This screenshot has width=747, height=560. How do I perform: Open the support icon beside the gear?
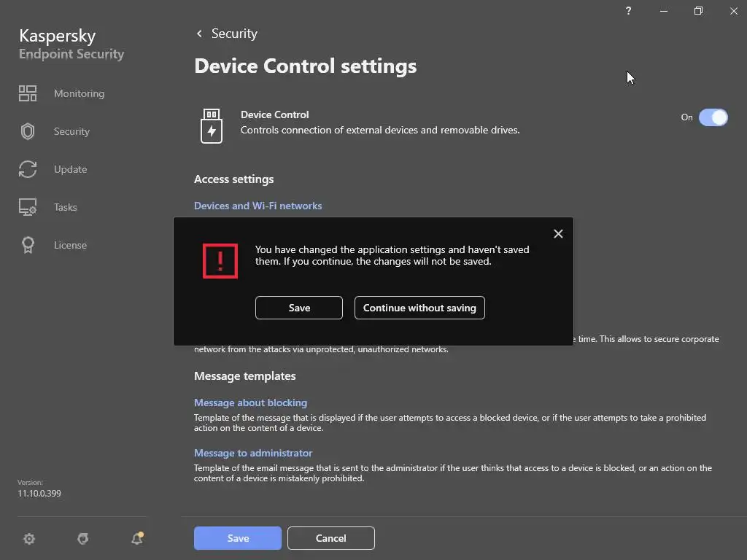[x=83, y=539]
